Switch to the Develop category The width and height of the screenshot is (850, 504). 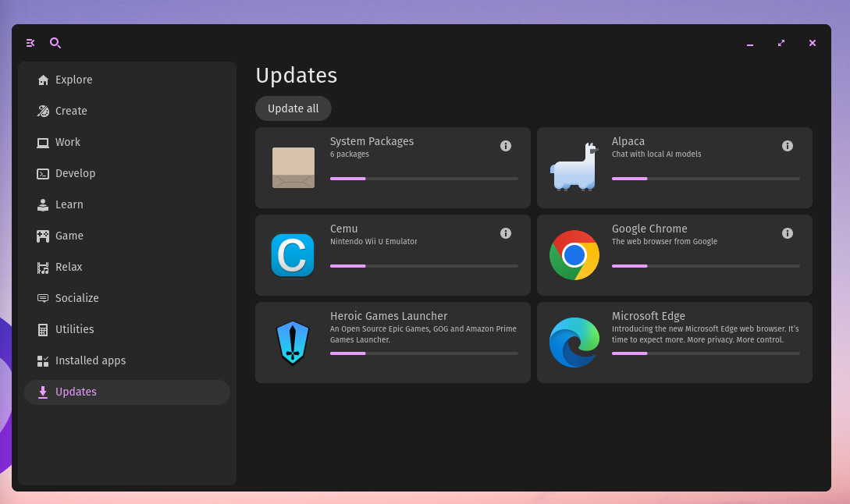[127, 174]
